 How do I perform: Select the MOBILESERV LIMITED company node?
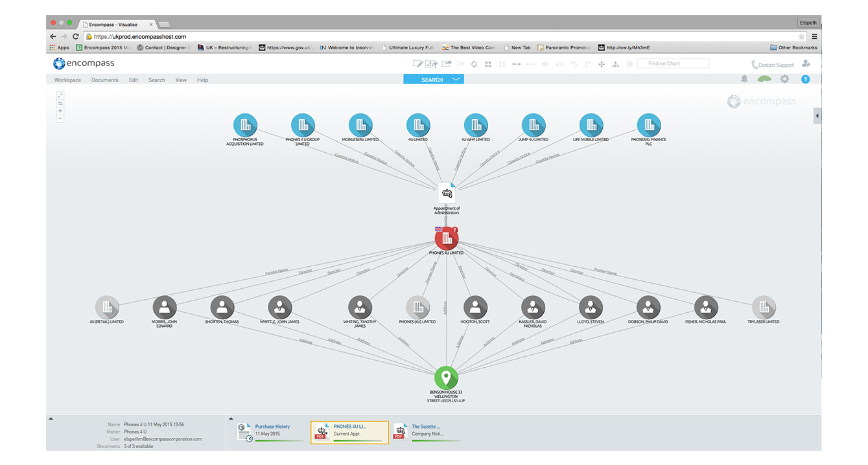click(x=360, y=125)
